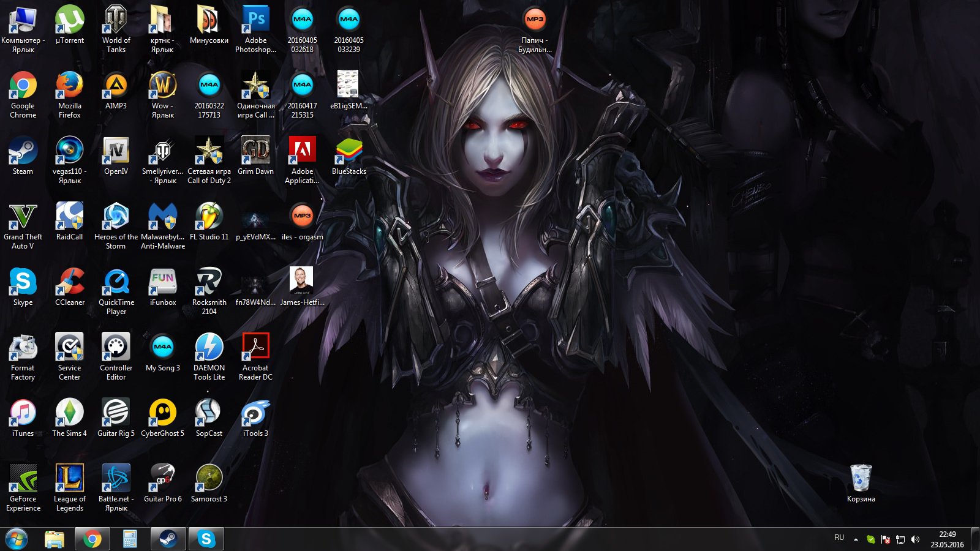Launch Rocksmith 2104 shortcut
The width and height of the screenshot is (980, 551).
pyautogui.click(x=209, y=282)
